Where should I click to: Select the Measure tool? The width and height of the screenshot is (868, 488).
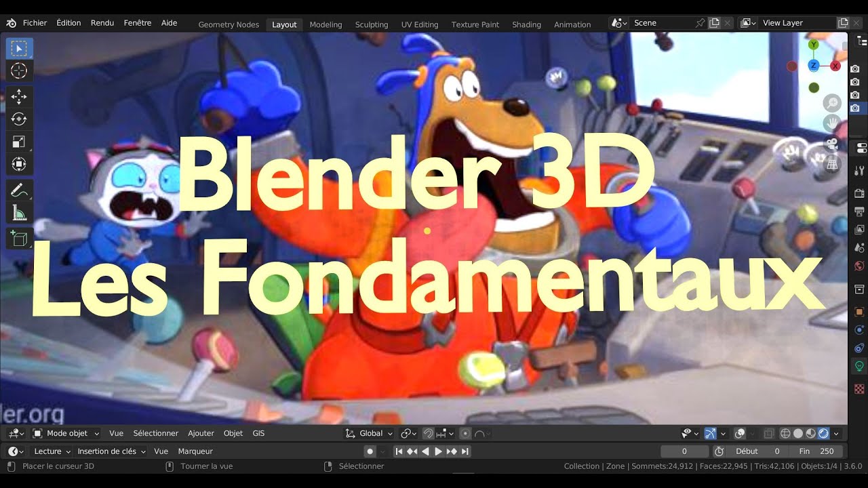click(x=19, y=213)
